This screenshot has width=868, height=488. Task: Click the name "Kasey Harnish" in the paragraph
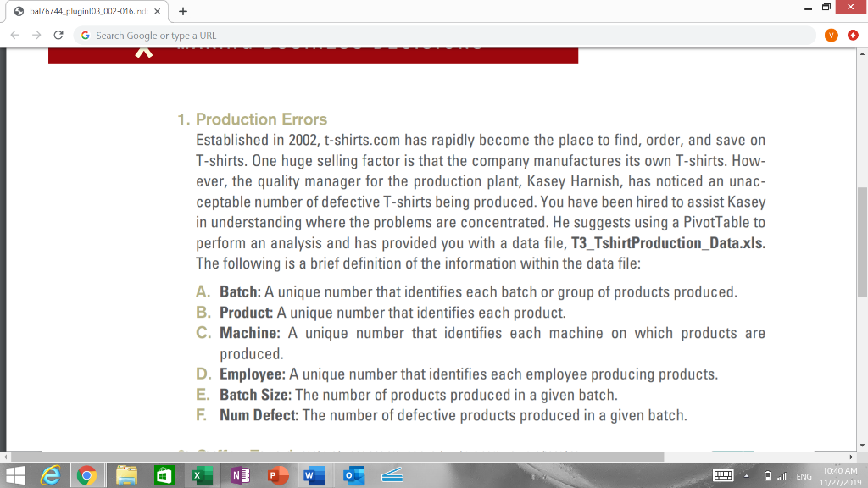click(x=573, y=181)
